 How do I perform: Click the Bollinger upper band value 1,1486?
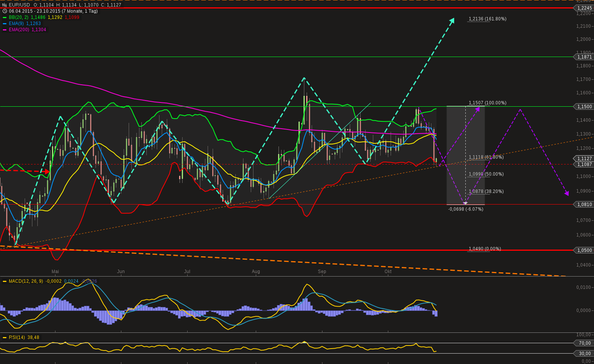[x=38, y=17]
